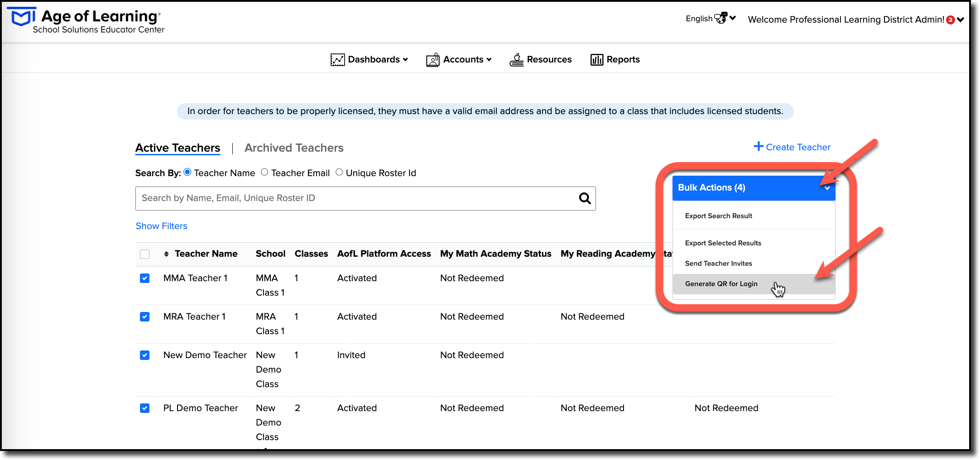This screenshot has height=460, width=980.
Task: Select the Teacher Email radio button
Action: click(x=264, y=172)
